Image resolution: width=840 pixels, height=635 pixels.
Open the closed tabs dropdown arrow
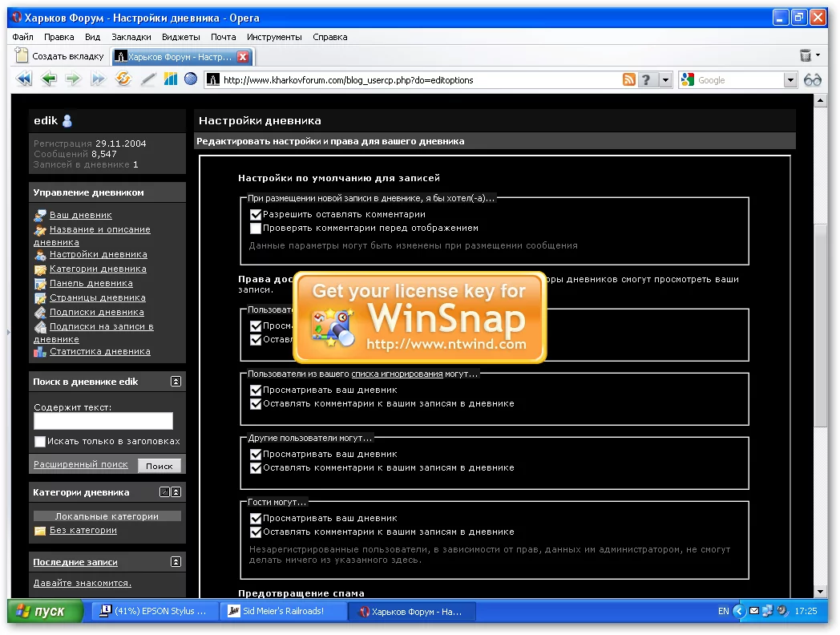[x=818, y=55]
